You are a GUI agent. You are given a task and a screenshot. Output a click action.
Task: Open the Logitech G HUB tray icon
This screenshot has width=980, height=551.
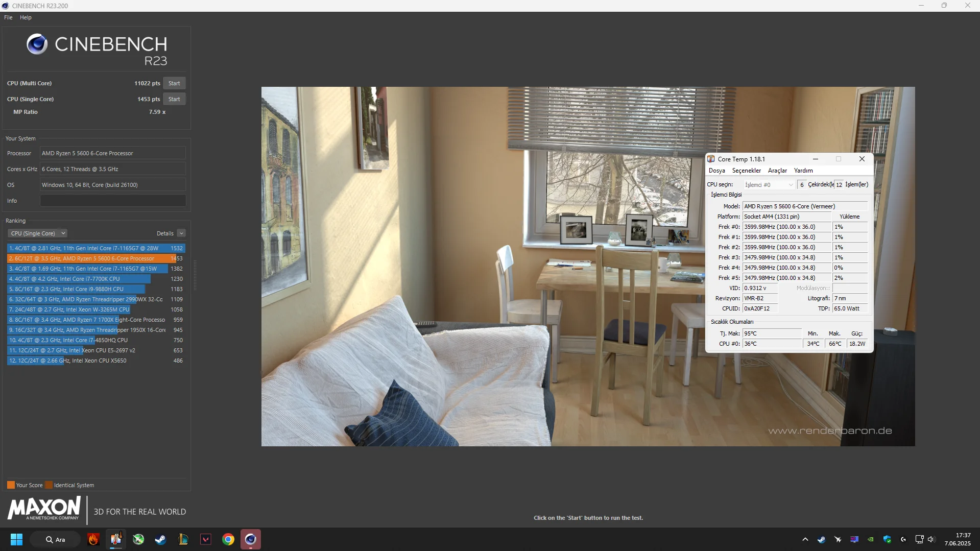click(x=903, y=539)
